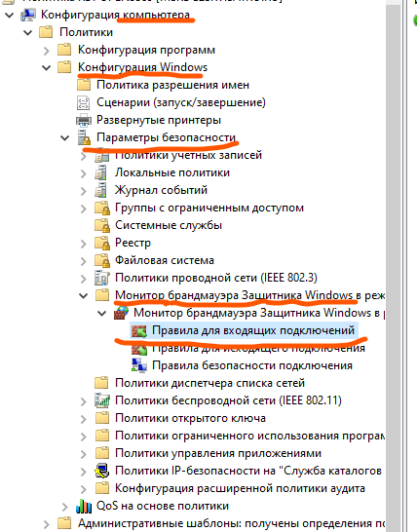Expand the Файловая система node

(84, 261)
